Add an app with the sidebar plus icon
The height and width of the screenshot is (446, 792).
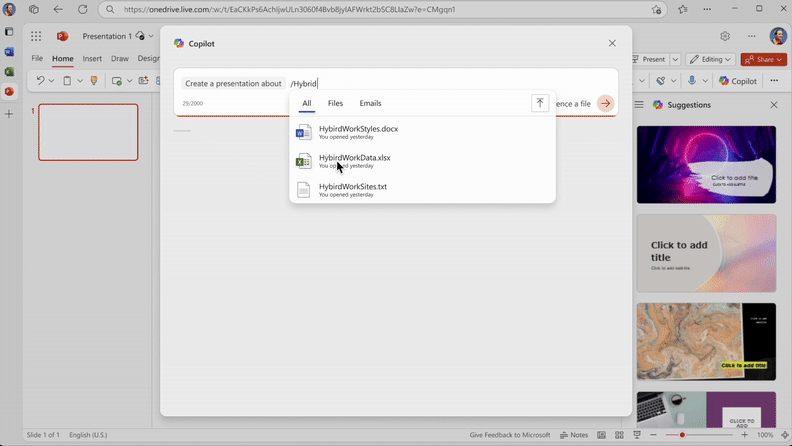[9, 114]
